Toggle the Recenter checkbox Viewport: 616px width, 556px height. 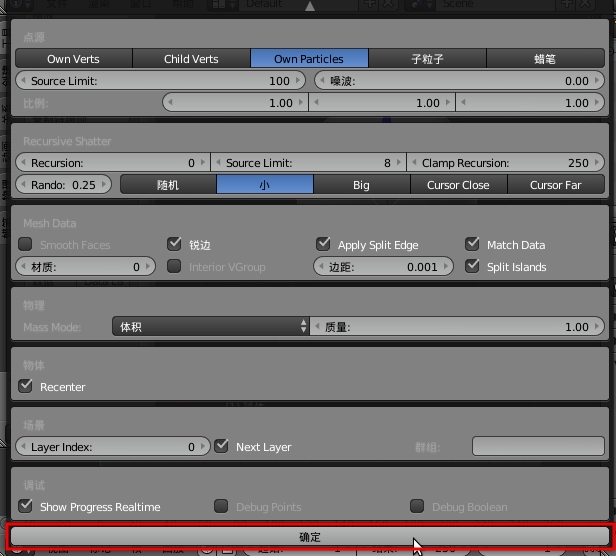(x=27, y=387)
